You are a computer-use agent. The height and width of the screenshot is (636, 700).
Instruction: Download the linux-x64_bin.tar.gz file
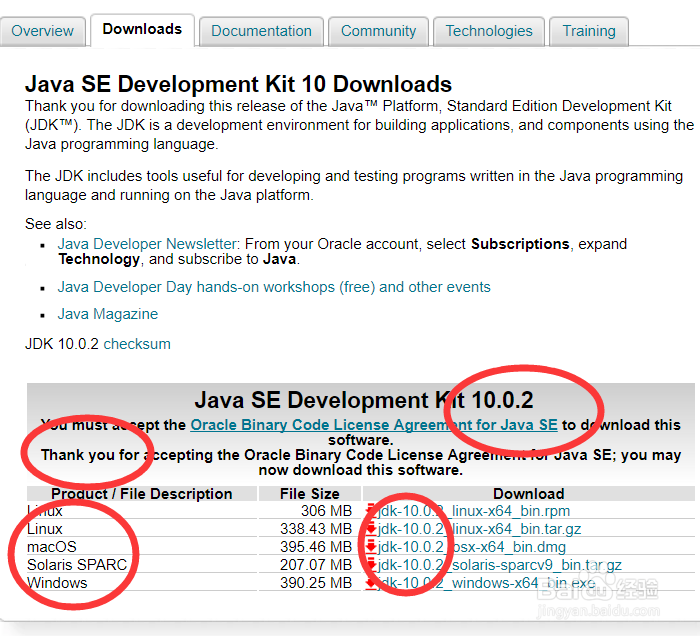[x=479, y=529]
